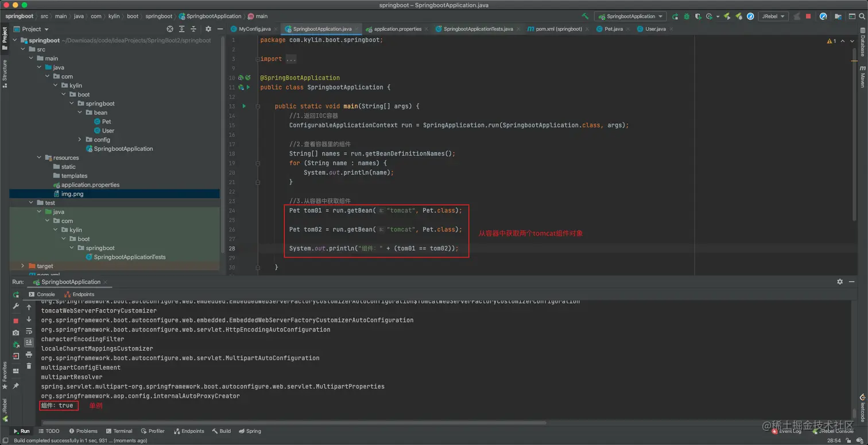Toggle scroll to end of console

[29, 342]
